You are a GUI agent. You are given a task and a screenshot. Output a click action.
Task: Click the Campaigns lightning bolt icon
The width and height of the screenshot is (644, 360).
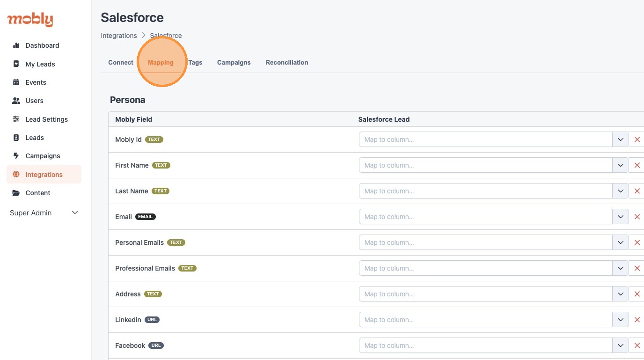point(16,156)
